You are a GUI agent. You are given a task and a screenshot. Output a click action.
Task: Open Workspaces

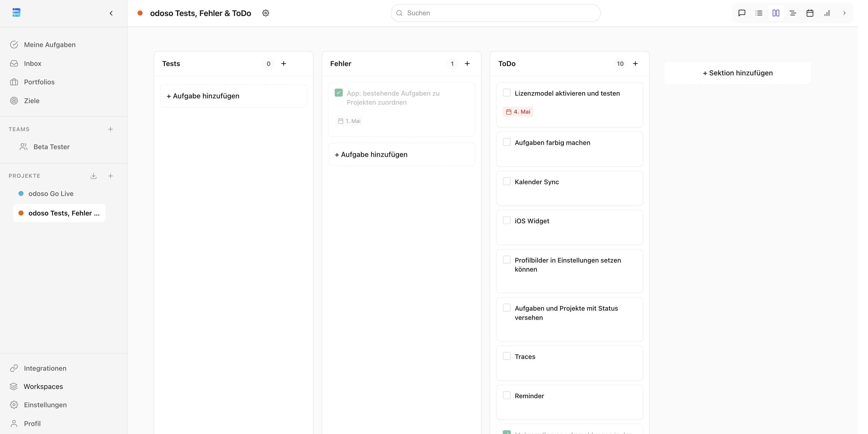pos(43,386)
